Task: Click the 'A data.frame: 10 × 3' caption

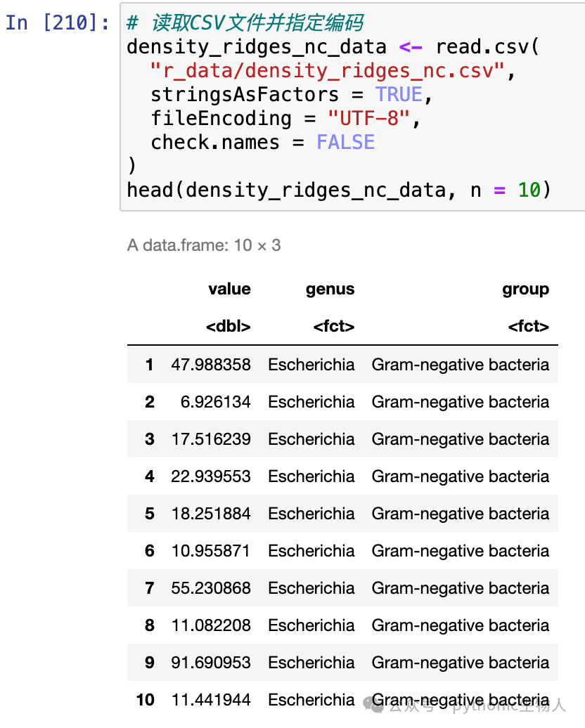Action: [204, 245]
